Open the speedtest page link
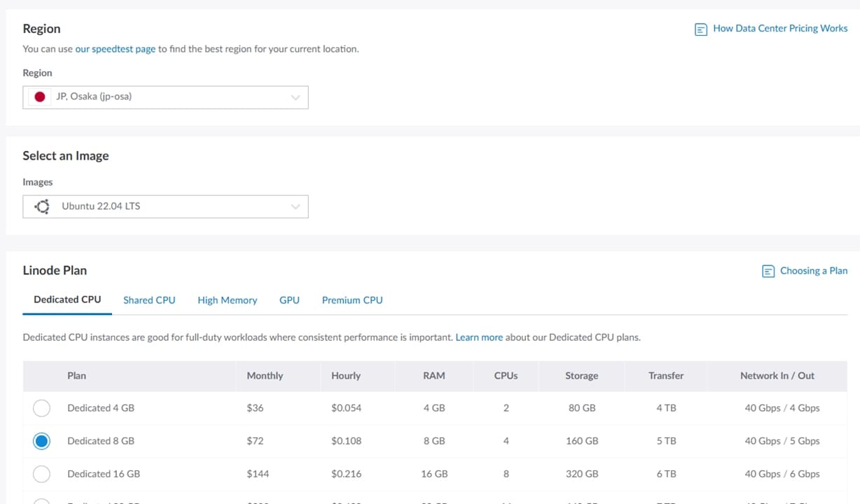Image resolution: width=860 pixels, height=504 pixels. coord(116,49)
